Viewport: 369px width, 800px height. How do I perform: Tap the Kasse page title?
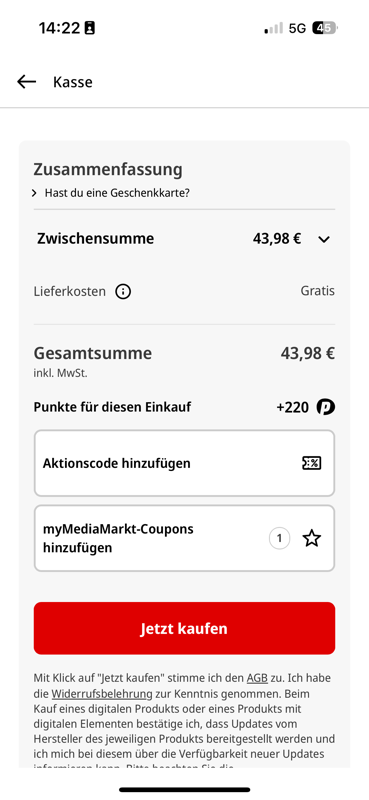pos(72,82)
